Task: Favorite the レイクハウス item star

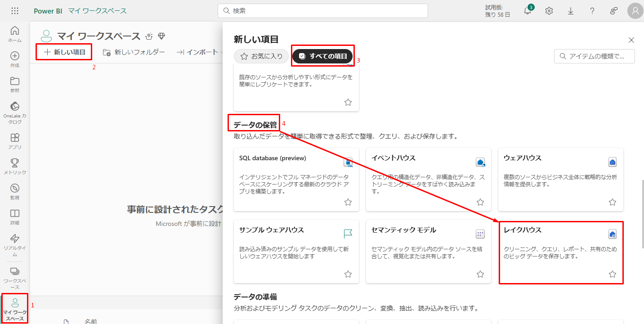Action: pyautogui.click(x=612, y=274)
